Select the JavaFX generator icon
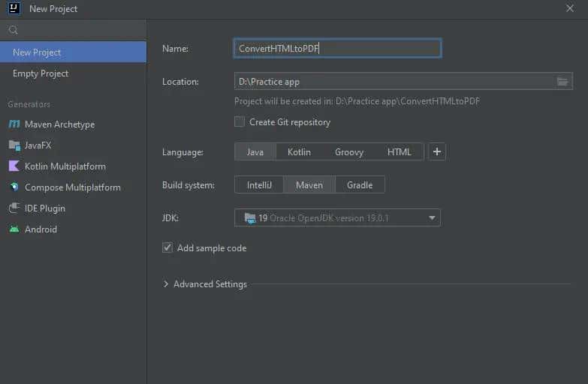The height and width of the screenshot is (384, 588). click(14, 145)
